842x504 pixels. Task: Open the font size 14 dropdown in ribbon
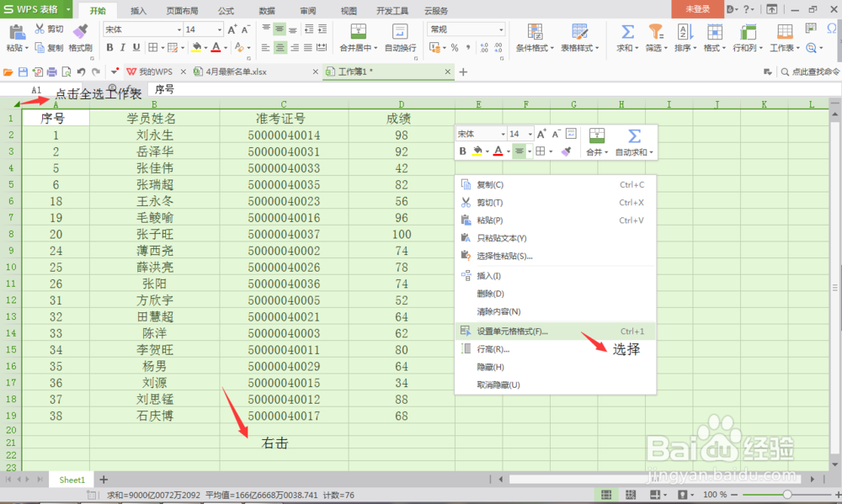tap(219, 29)
